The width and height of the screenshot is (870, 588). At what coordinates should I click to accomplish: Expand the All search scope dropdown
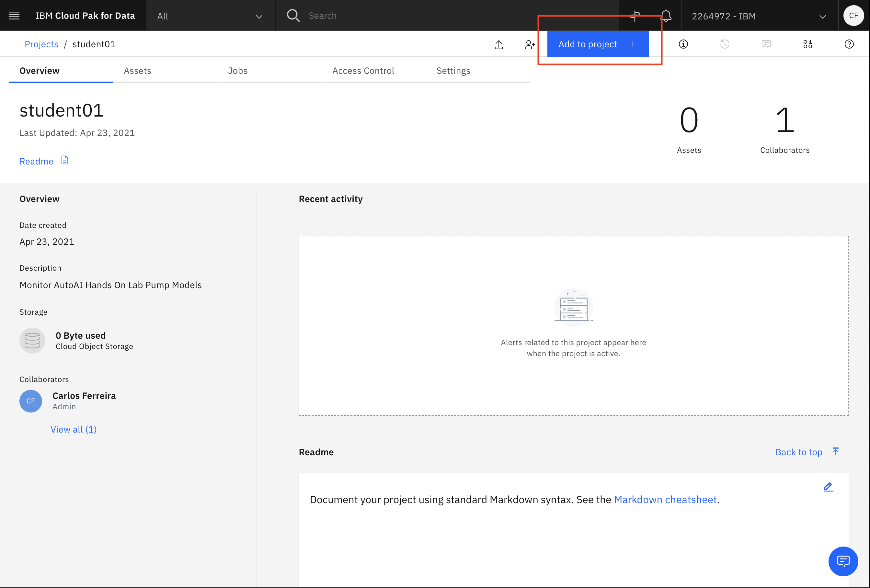tap(211, 16)
